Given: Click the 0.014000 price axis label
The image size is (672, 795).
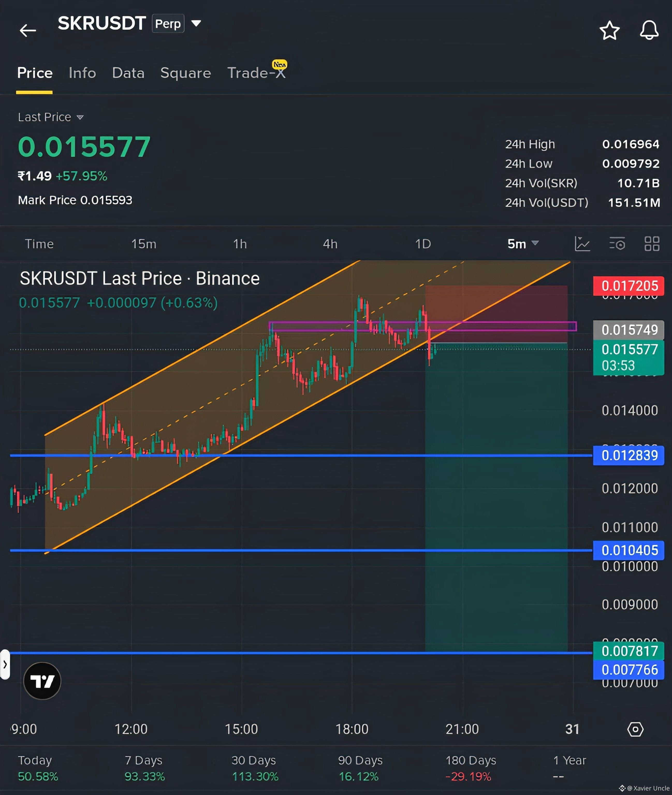Looking at the screenshot, I should [630, 410].
